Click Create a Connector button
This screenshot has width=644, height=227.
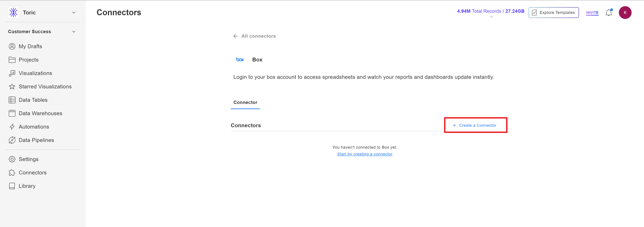point(474,126)
